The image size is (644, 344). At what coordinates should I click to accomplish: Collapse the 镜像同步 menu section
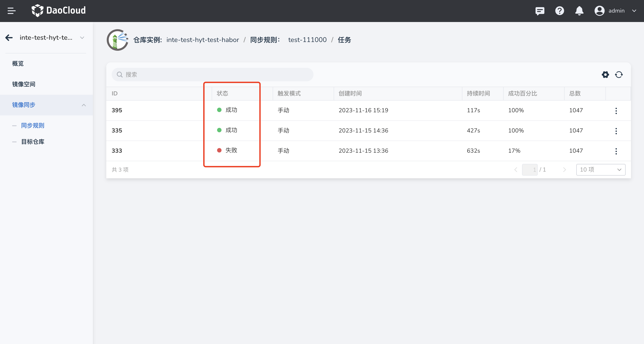(x=83, y=105)
